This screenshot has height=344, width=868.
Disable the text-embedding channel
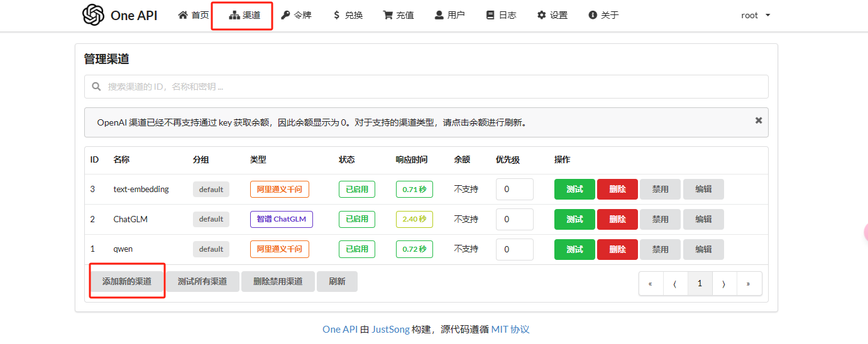coord(660,189)
